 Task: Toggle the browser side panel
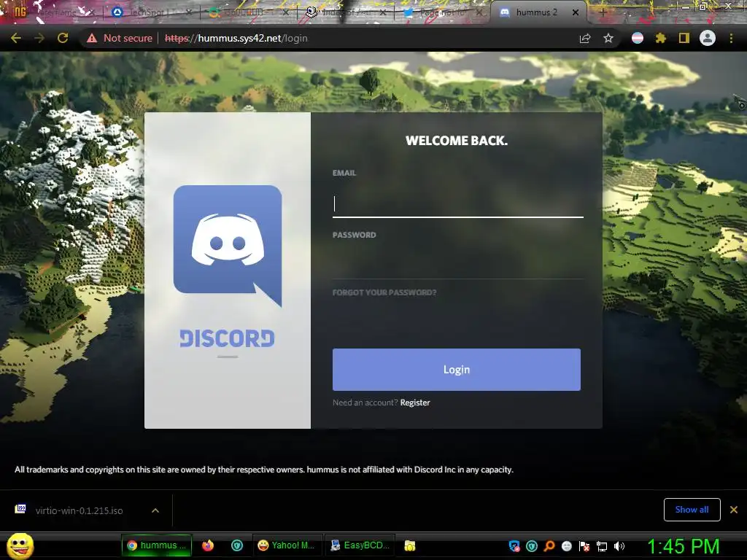coord(684,38)
